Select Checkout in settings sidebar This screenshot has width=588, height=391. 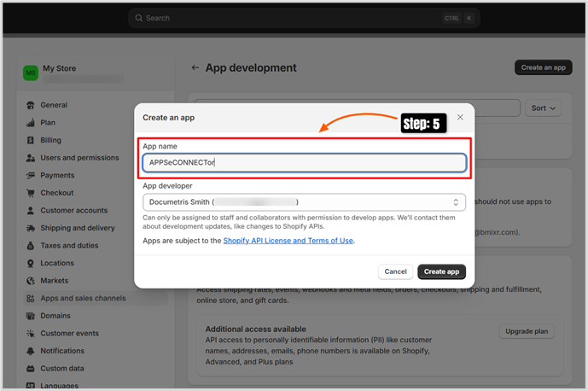(x=57, y=193)
